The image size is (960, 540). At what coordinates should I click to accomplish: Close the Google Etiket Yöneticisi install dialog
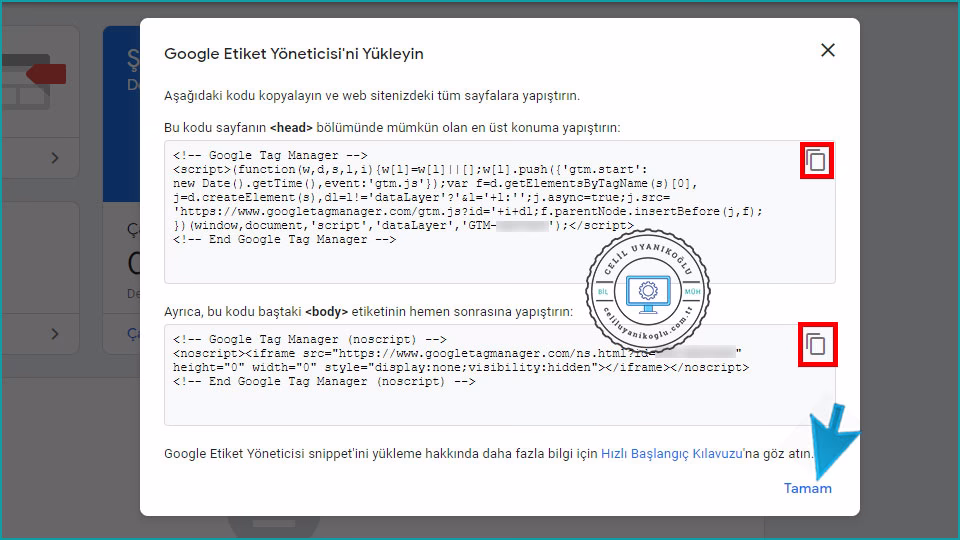click(x=828, y=50)
